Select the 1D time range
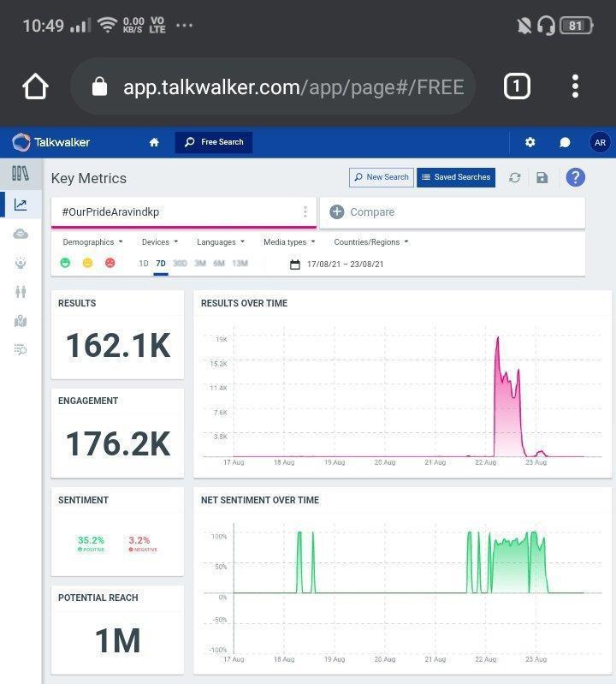The width and height of the screenshot is (616, 684). click(144, 264)
